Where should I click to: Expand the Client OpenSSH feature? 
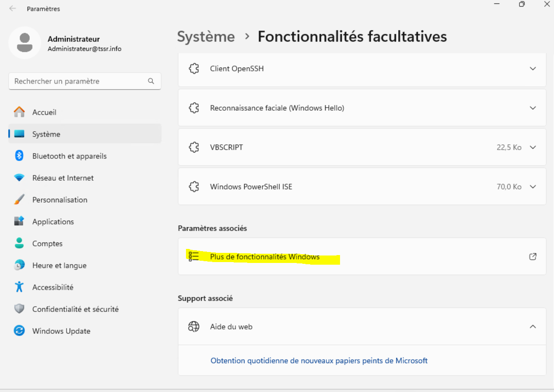pyautogui.click(x=533, y=69)
